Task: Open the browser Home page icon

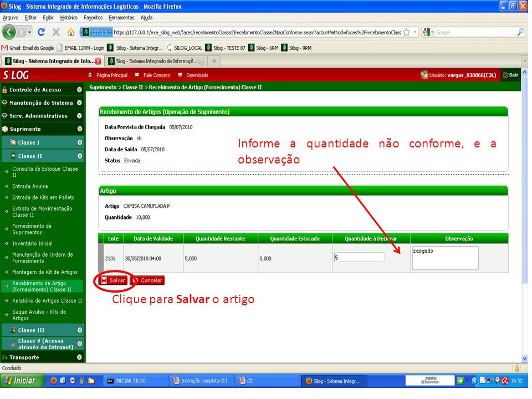Action: [70, 32]
